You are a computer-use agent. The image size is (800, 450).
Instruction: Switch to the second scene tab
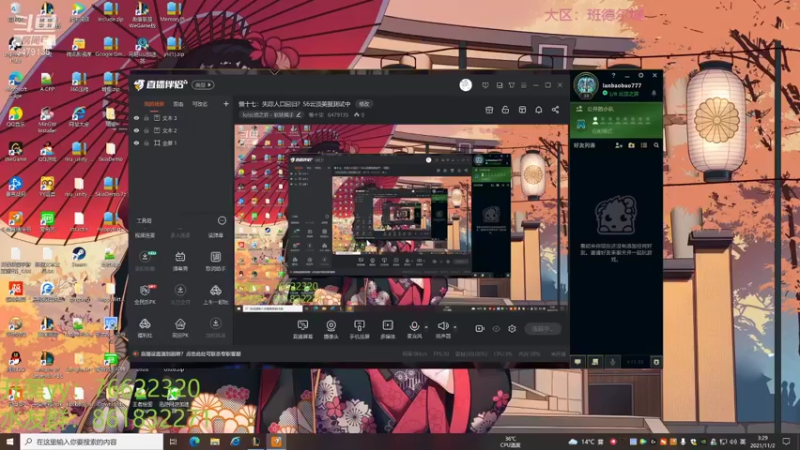click(178, 104)
